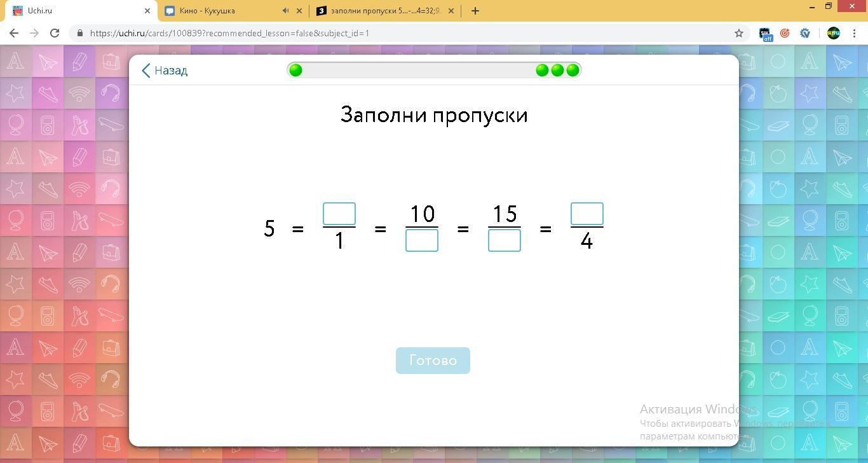Select the denominator box under 10
868x463 pixels.
422,240
